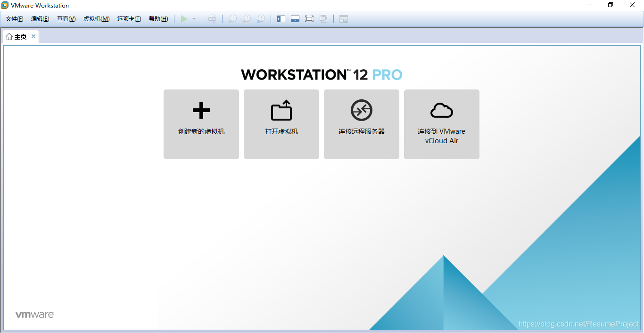Click the green power-on play icon
Viewport: 644px width, 333px height.
(x=184, y=19)
